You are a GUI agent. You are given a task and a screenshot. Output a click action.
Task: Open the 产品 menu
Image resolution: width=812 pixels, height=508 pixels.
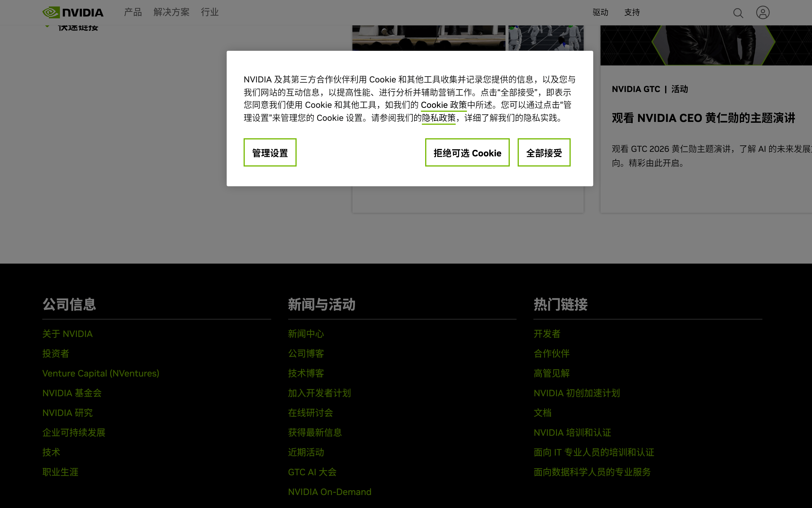coord(133,12)
